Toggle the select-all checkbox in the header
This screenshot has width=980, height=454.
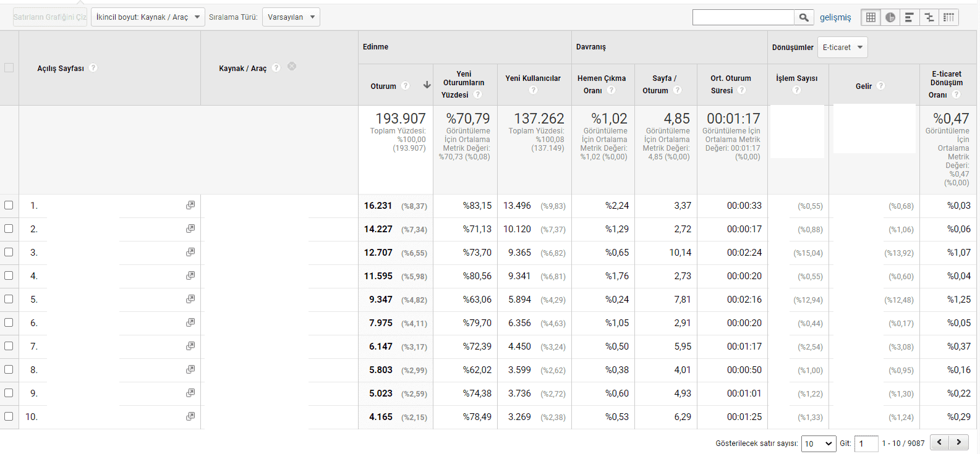coord(9,68)
